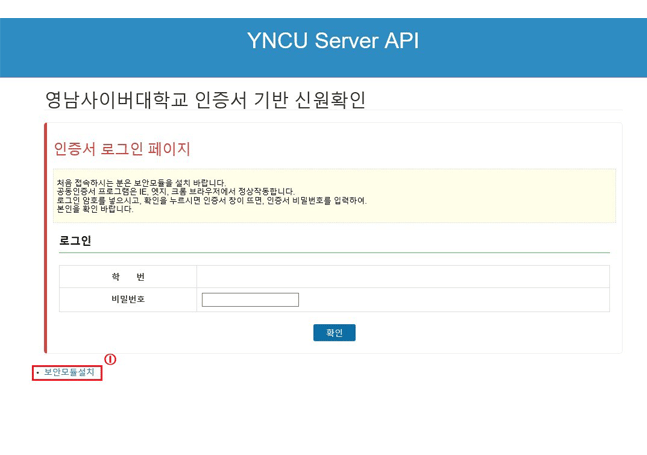Click the notice line 본인을 확인 바랍니다
This screenshot has width=647, height=455.
pyautogui.click(x=95, y=209)
